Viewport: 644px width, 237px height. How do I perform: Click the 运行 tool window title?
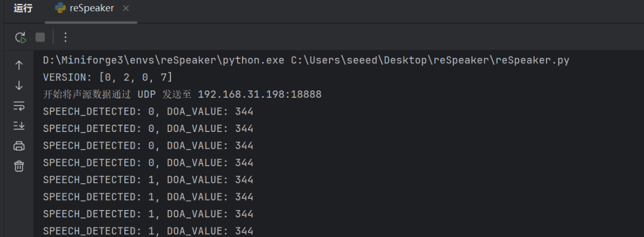(x=23, y=8)
